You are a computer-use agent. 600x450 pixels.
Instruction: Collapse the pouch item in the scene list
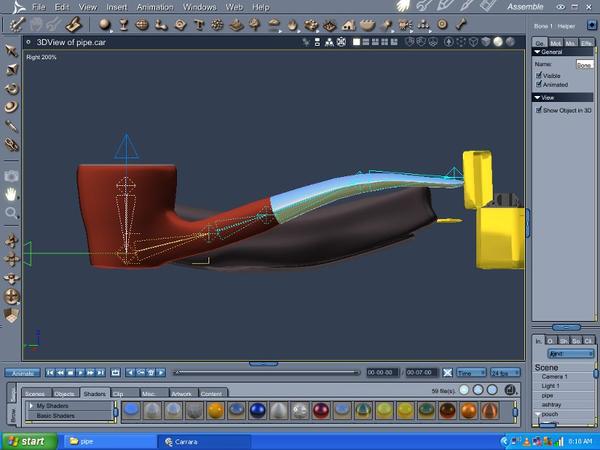tap(538, 414)
